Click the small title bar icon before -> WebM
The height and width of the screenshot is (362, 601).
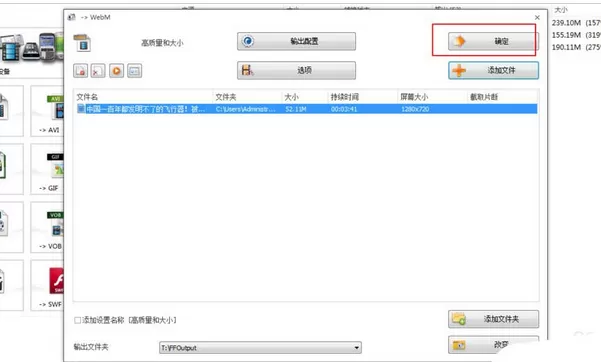[x=72, y=17]
